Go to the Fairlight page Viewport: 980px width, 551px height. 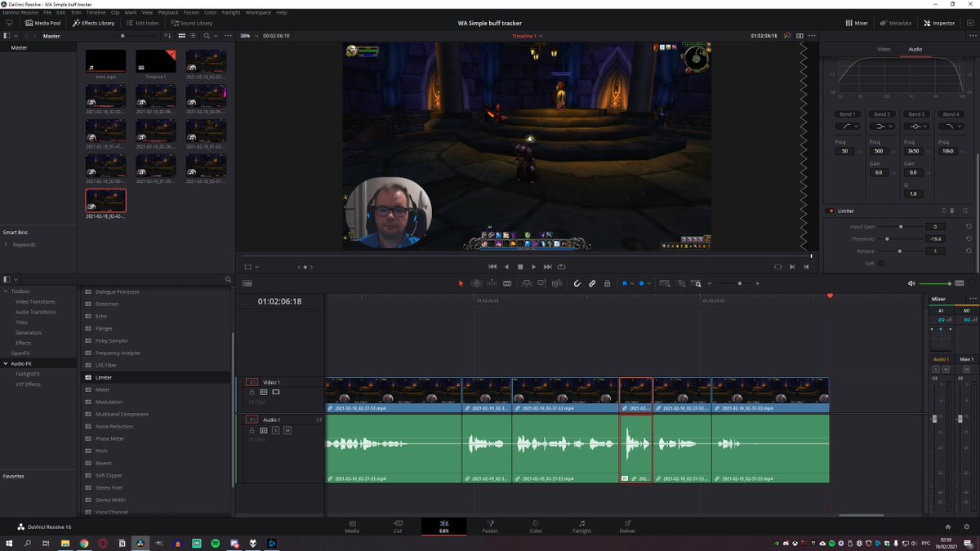click(581, 526)
